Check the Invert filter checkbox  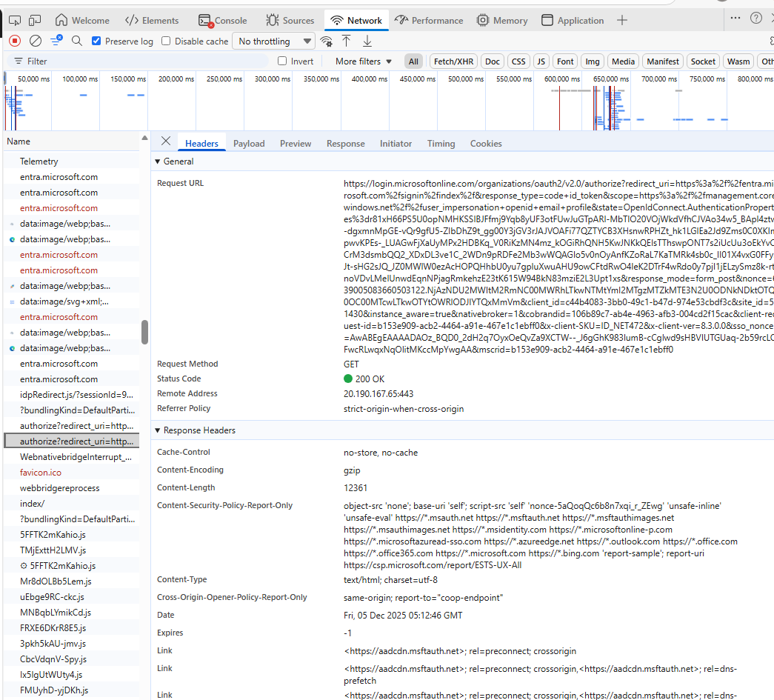282,61
